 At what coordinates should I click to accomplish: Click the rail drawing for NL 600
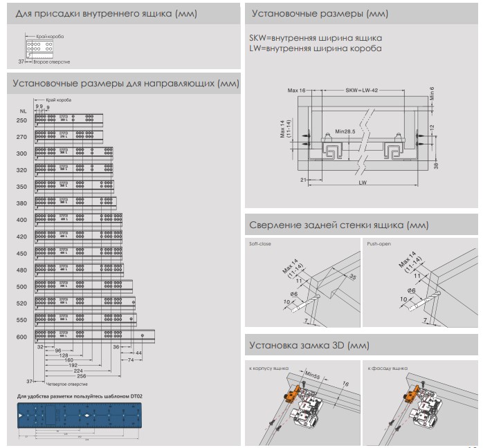coord(94,336)
